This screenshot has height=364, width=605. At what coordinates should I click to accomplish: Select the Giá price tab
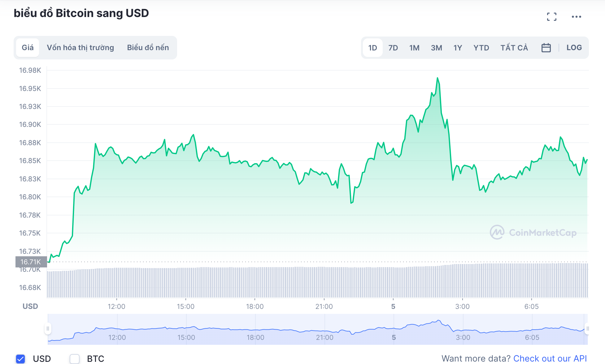[x=28, y=48]
